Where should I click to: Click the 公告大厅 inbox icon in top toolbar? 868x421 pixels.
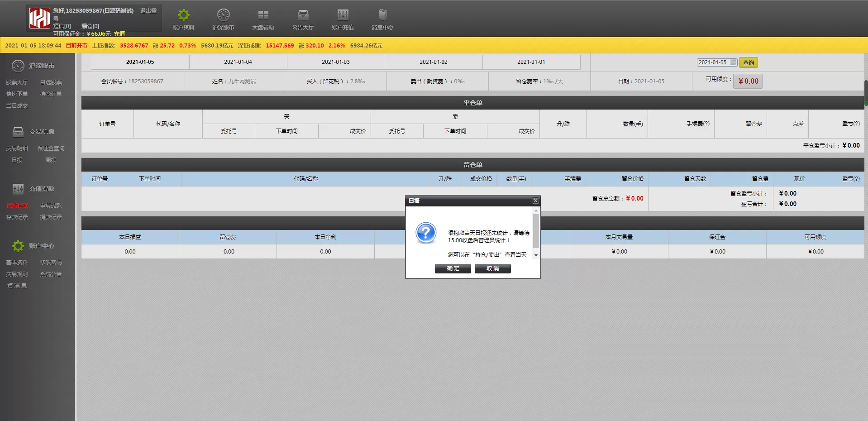[x=303, y=15]
